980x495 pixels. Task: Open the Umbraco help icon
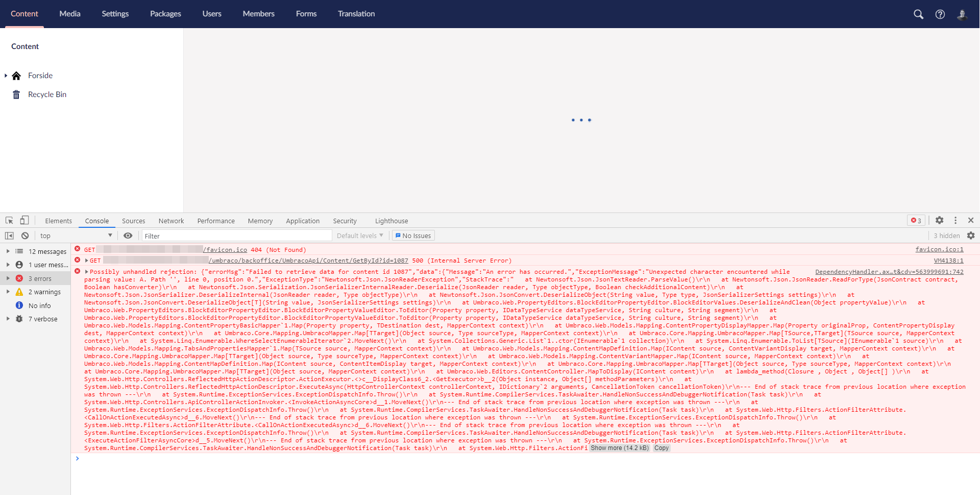(x=941, y=14)
